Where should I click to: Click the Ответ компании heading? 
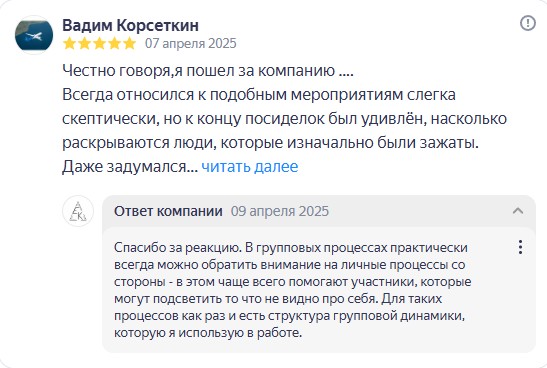tap(168, 211)
